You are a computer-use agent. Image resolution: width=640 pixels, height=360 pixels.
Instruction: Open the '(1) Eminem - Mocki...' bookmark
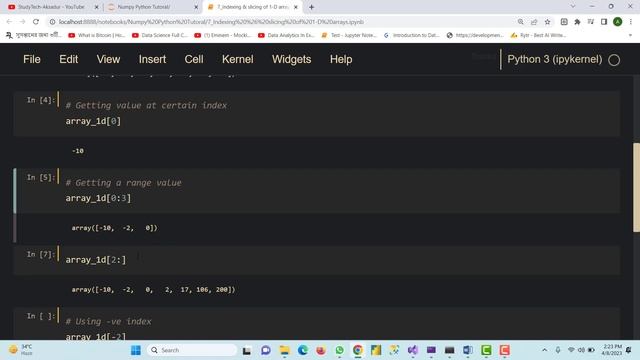[x=223, y=36]
